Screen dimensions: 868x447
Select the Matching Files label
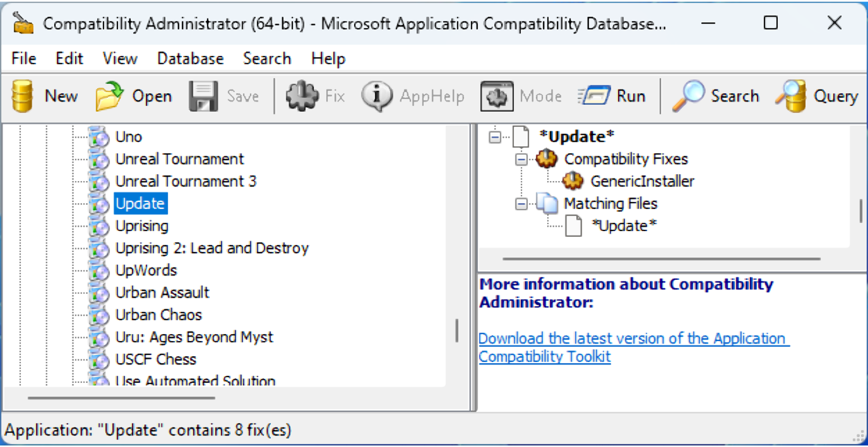point(611,204)
